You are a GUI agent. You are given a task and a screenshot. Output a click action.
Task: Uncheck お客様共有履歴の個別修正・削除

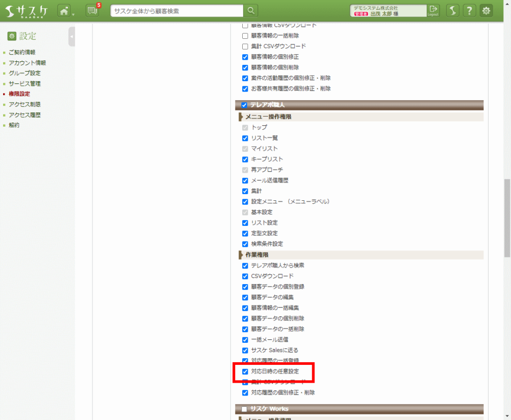245,88
